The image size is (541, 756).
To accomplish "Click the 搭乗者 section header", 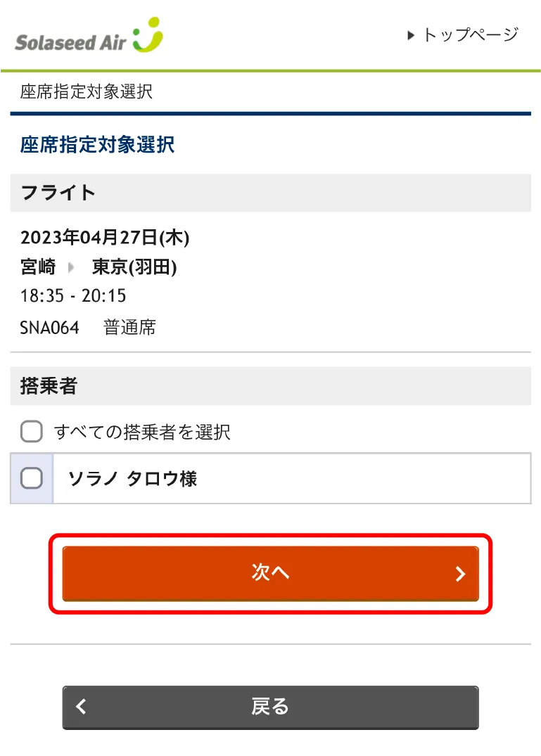I will click(49, 385).
